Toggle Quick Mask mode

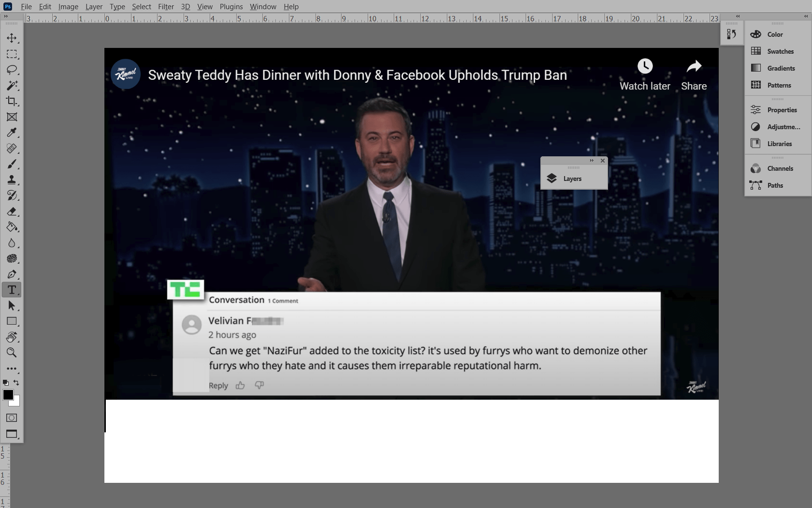coord(12,417)
